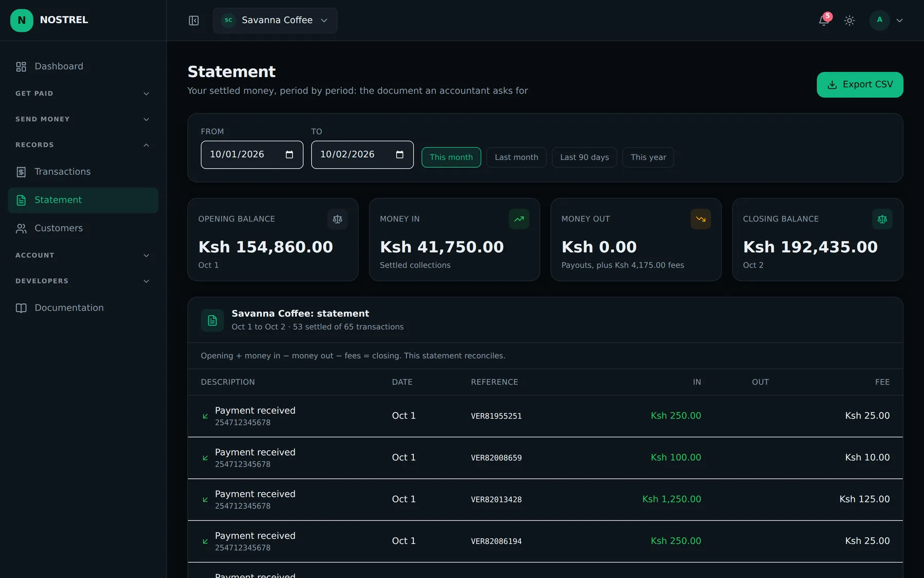Click the Money In trending-up icon

tap(519, 219)
